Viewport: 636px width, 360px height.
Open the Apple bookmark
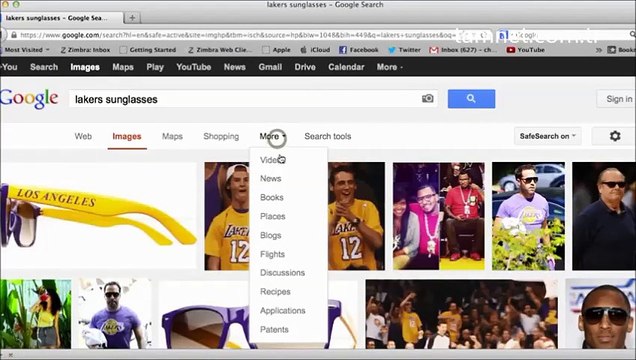click(x=276, y=50)
